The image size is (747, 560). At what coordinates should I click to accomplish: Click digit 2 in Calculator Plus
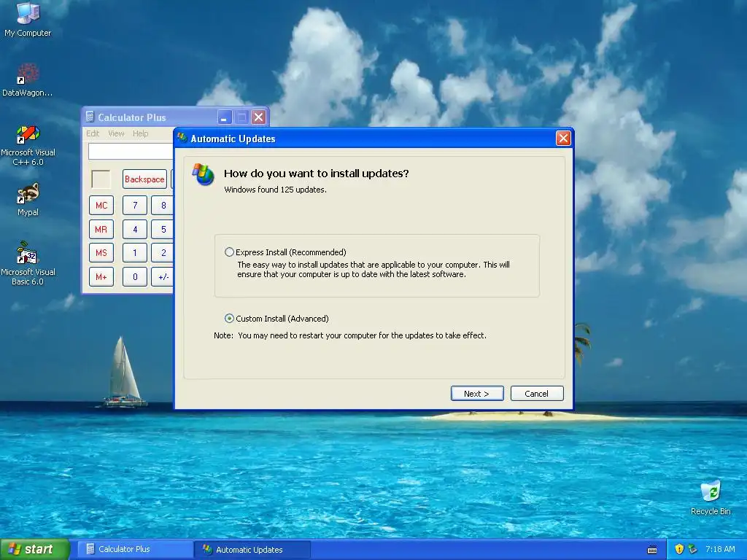pyautogui.click(x=163, y=253)
